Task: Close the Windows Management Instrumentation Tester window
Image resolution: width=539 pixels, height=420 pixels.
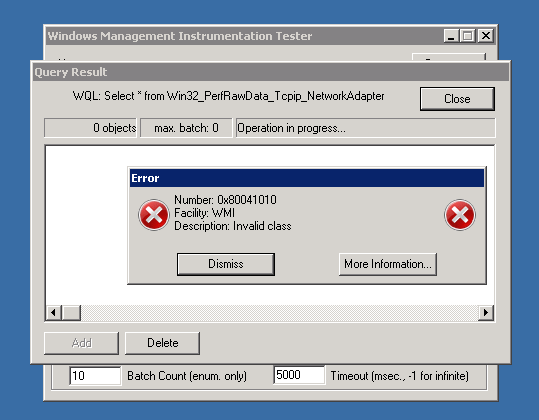Action: point(486,36)
